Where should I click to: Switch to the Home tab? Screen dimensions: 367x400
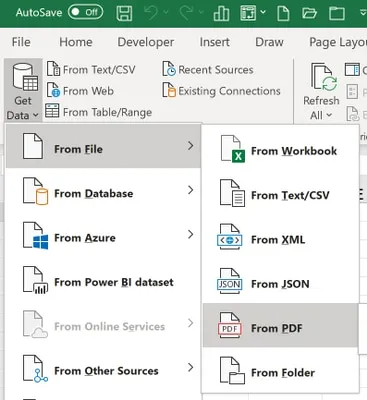[x=76, y=42]
